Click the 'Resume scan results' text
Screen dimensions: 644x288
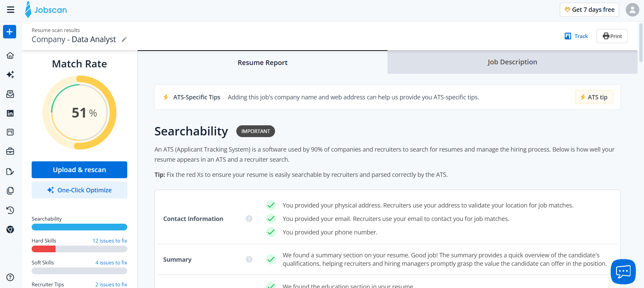click(x=56, y=30)
